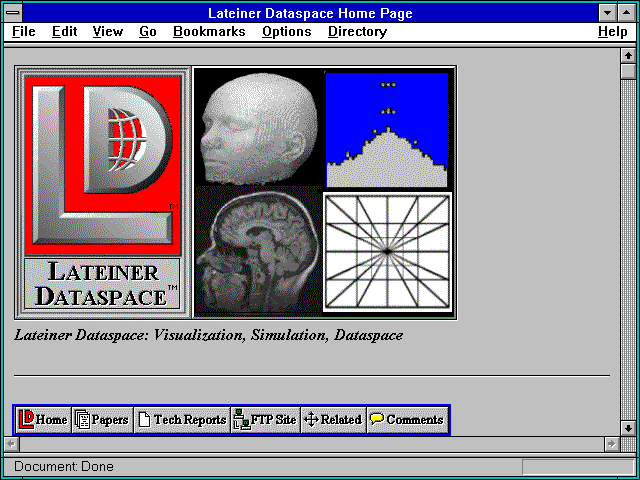This screenshot has height=480, width=640.
Task: Open the Go menu
Action: click(x=148, y=32)
